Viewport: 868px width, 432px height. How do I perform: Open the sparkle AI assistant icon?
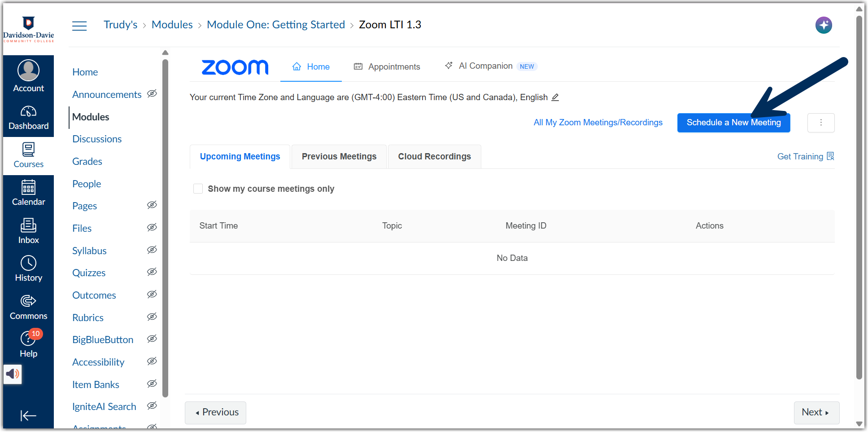coord(824,25)
